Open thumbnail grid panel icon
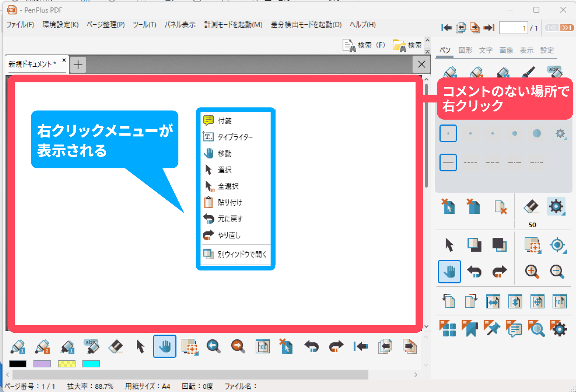 click(448, 328)
